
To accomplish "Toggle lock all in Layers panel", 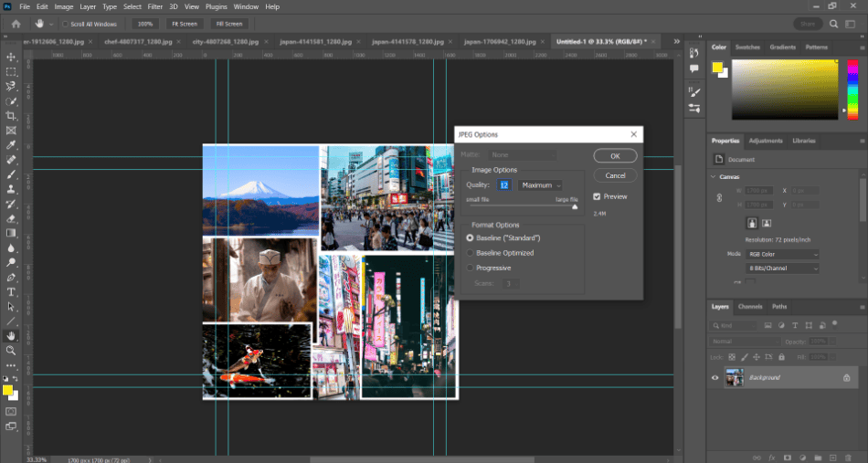I will (x=781, y=357).
